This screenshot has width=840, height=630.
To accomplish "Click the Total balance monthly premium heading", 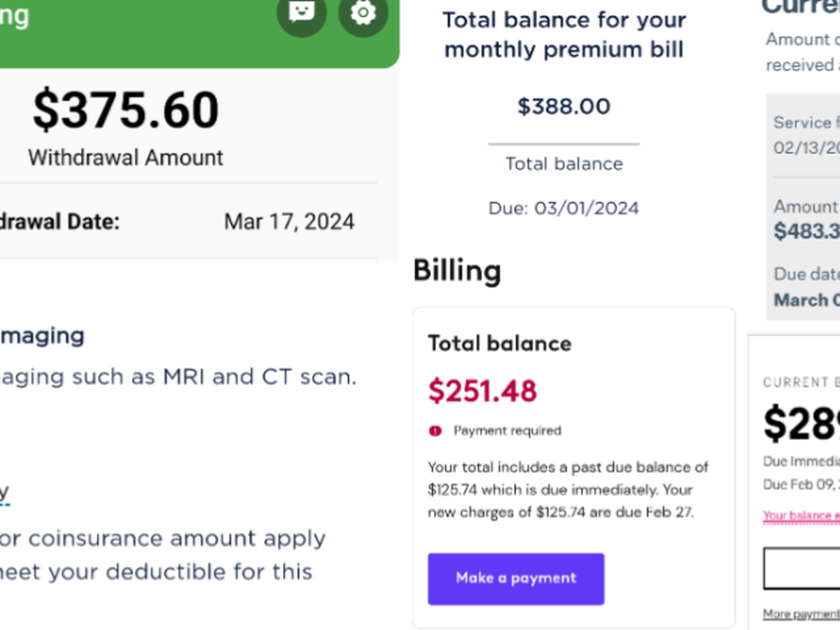I will 563,35.
